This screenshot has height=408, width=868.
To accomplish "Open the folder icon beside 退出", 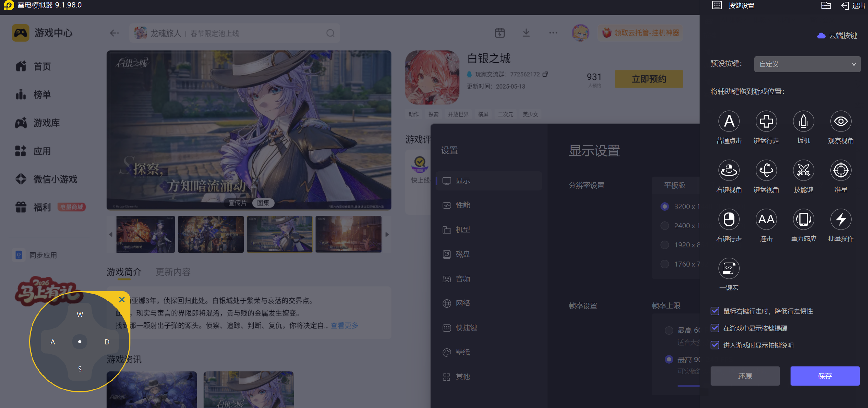I will click(x=826, y=5).
